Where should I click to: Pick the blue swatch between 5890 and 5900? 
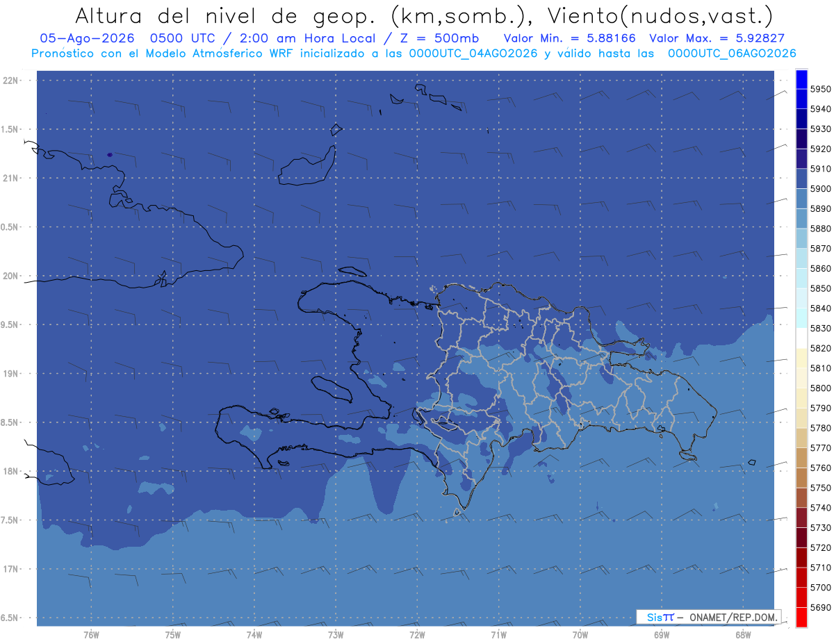point(801,199)
